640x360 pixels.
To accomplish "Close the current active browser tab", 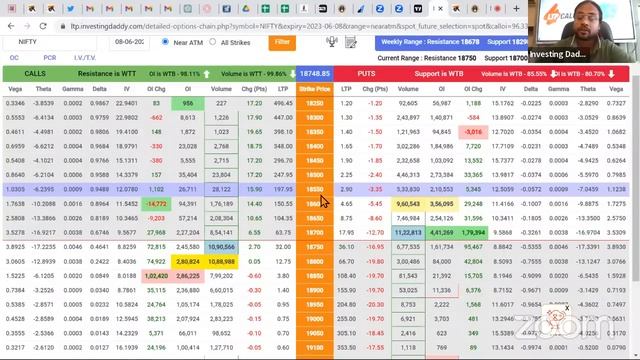I will [440, 9].
